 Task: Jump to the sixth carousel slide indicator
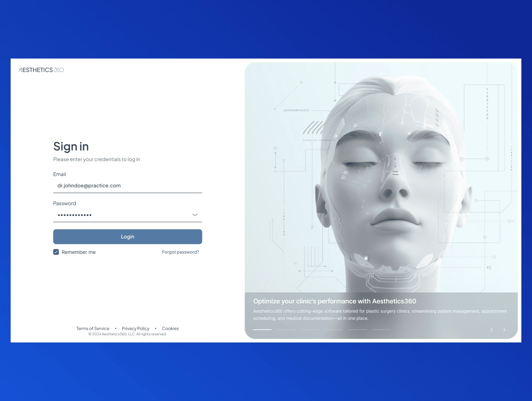coord(381,330)
